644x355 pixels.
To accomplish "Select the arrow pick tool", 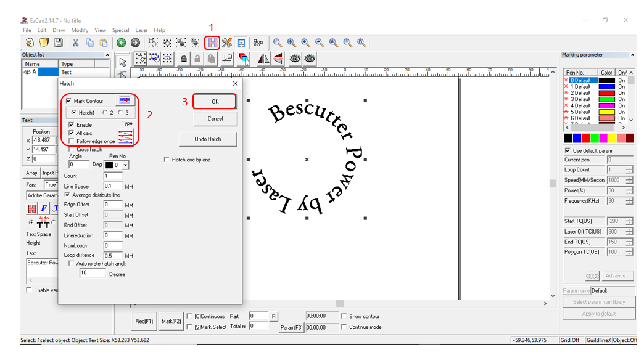I will [122, 62].
